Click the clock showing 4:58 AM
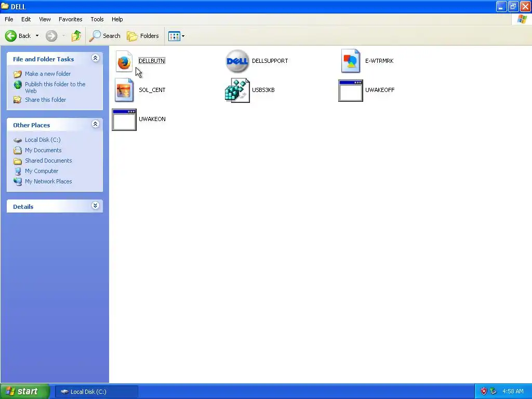Image resolution: width=532 pixels, height=399 pixels. coord(513,392)
